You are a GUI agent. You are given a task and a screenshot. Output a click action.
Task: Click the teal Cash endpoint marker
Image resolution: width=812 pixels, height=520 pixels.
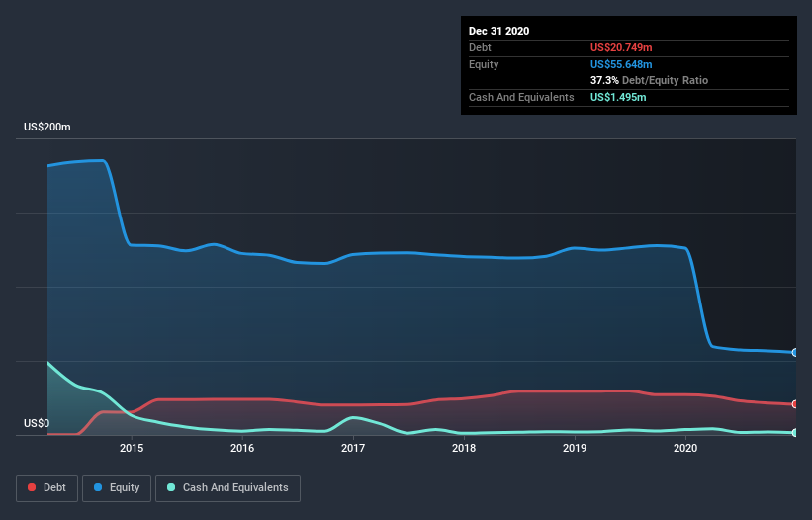795,433
